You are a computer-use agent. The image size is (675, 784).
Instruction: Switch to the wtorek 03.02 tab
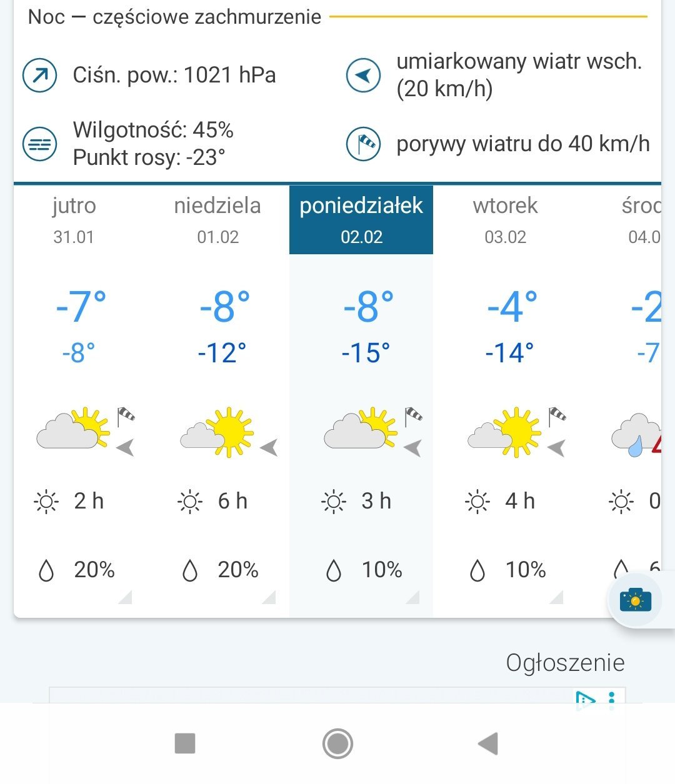505,220
